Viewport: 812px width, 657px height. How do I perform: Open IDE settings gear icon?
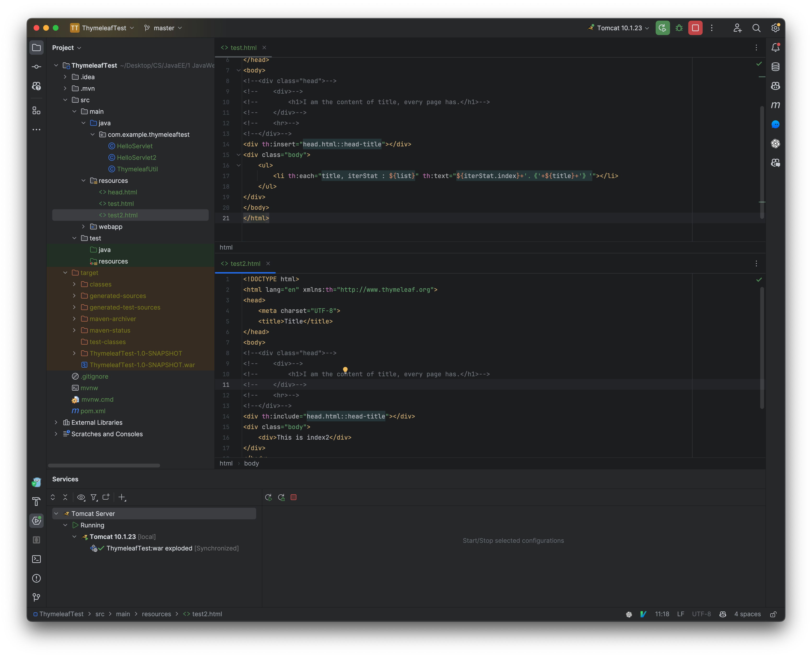click(x=776, y=28)
